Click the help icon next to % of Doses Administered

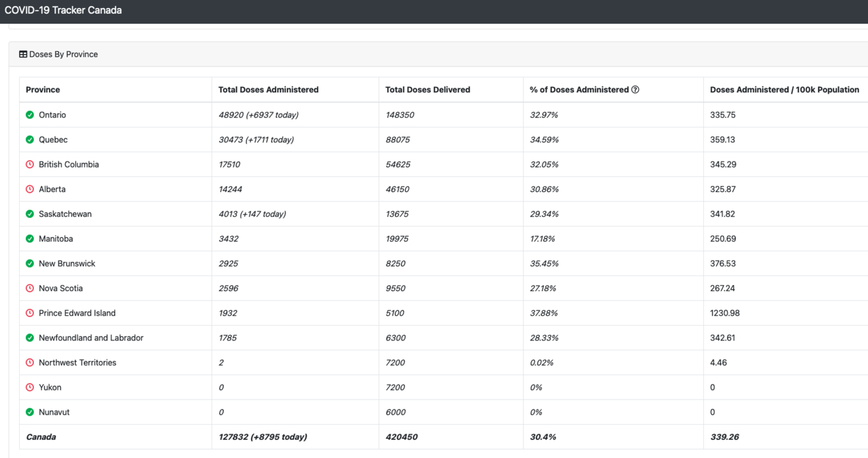(x=635, y=90)
